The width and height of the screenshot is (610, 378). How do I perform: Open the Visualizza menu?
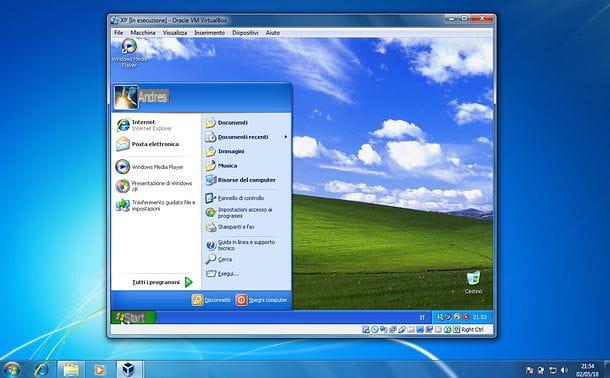(175, 33)
